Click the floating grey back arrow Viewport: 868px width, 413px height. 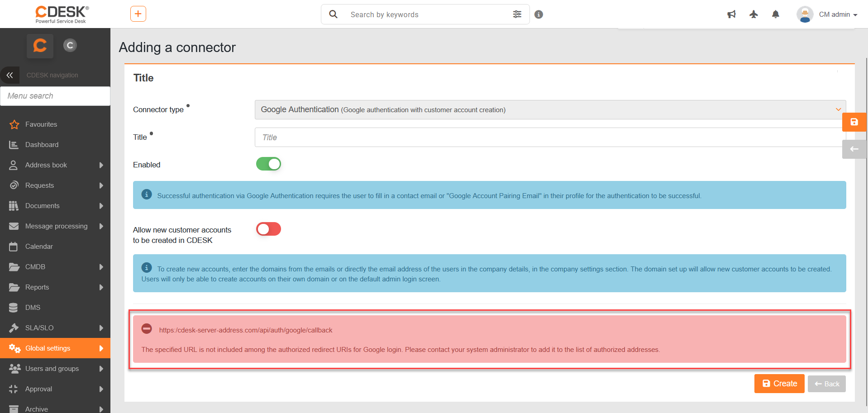point(854,149)
